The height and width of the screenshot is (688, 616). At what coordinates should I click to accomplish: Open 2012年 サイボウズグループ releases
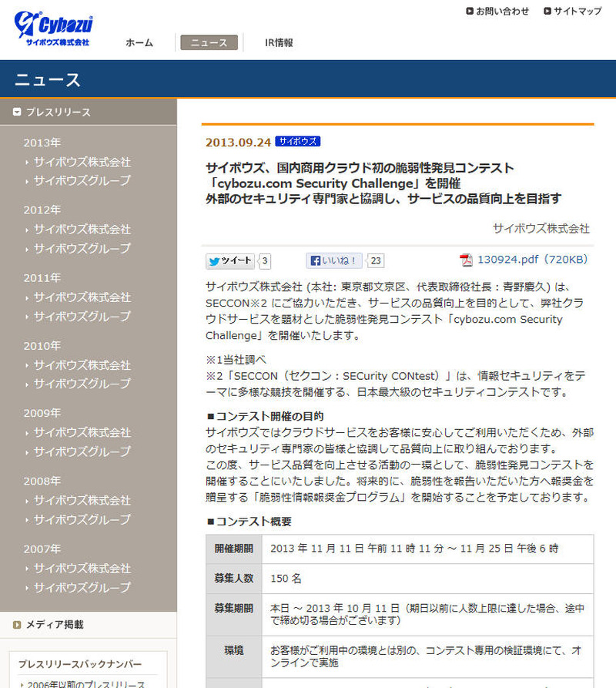click(x=82, y=248)
